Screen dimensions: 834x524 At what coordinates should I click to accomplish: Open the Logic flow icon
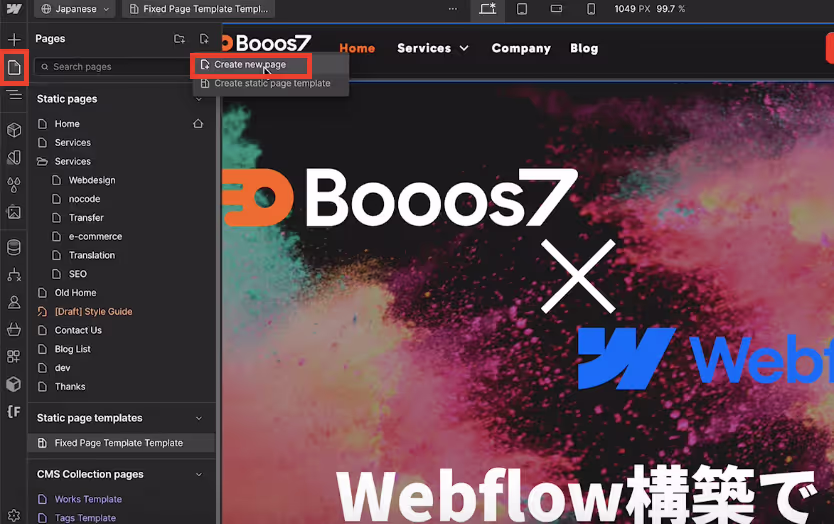(14, 275)
